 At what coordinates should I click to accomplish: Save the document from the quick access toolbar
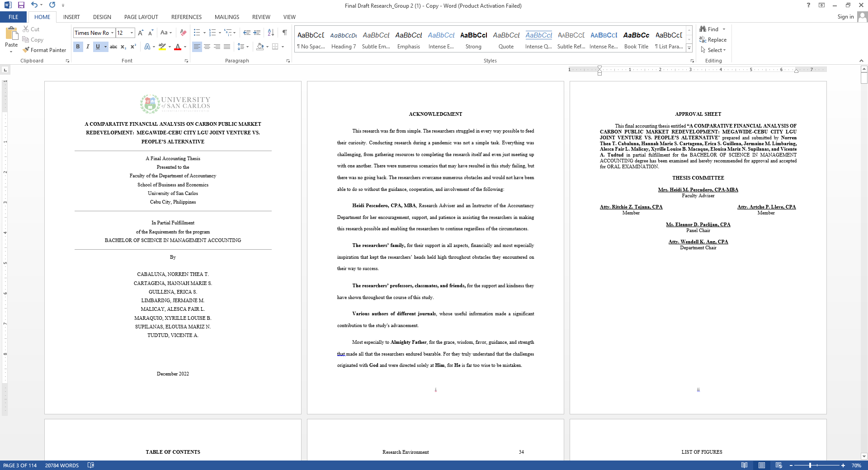coord(21,5)
